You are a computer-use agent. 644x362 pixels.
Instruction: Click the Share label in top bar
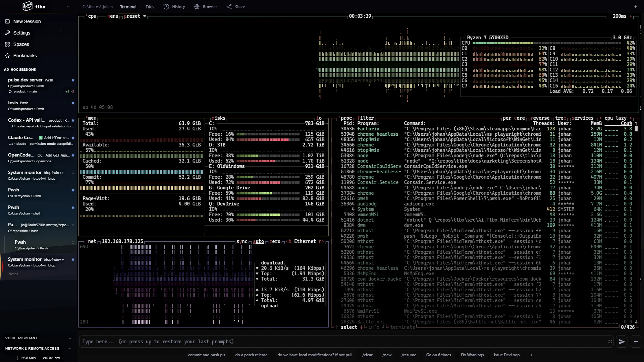pos(240,7)
